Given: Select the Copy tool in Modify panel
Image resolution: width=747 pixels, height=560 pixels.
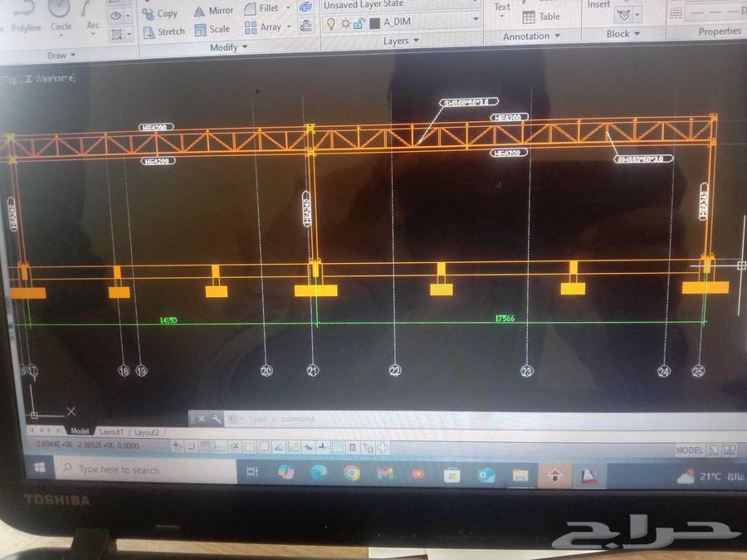Looking at the screenshot, I should [x=160, y=13].
